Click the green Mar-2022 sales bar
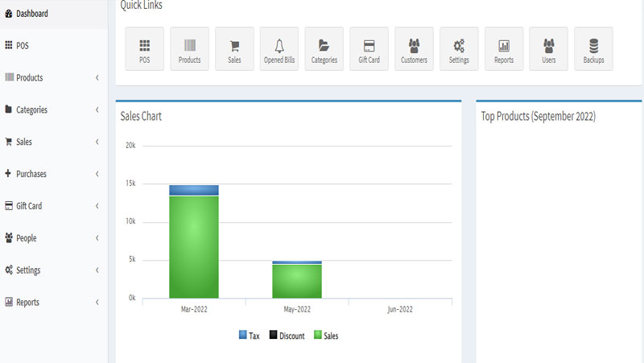644x363 pixels. pos(194,247)
